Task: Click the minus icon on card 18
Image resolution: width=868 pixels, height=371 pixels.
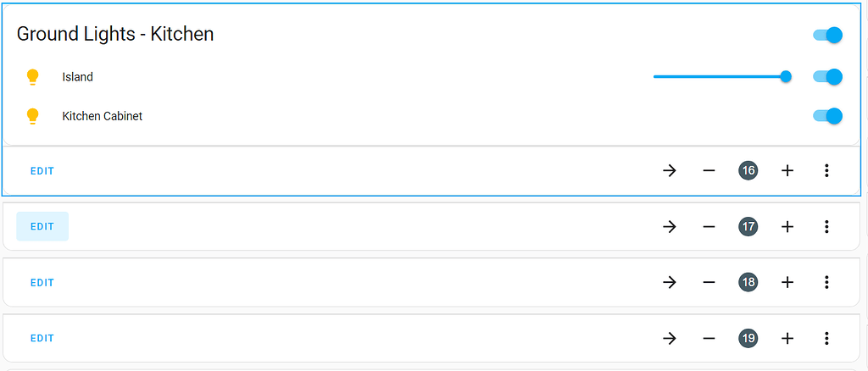Action: click(709, 283)
